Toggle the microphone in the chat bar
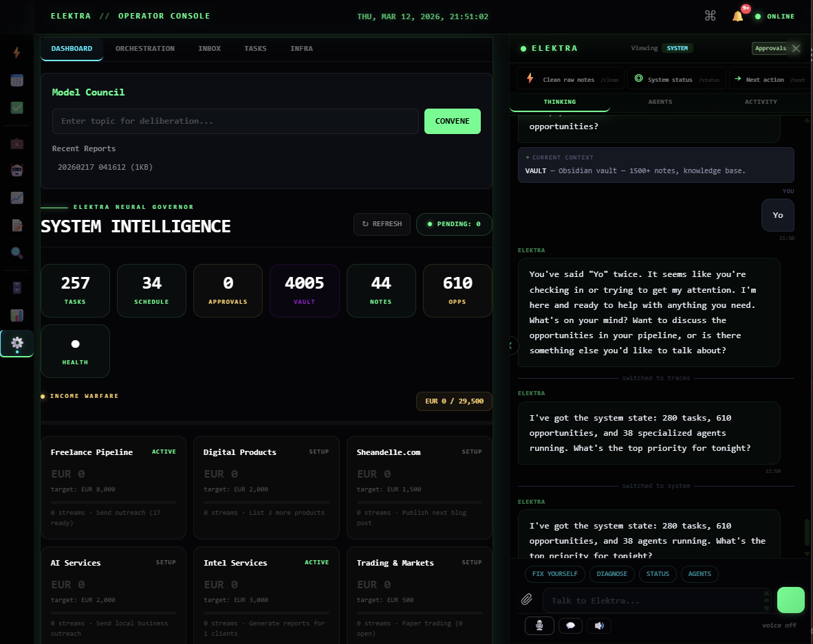 tap(539, 625)
